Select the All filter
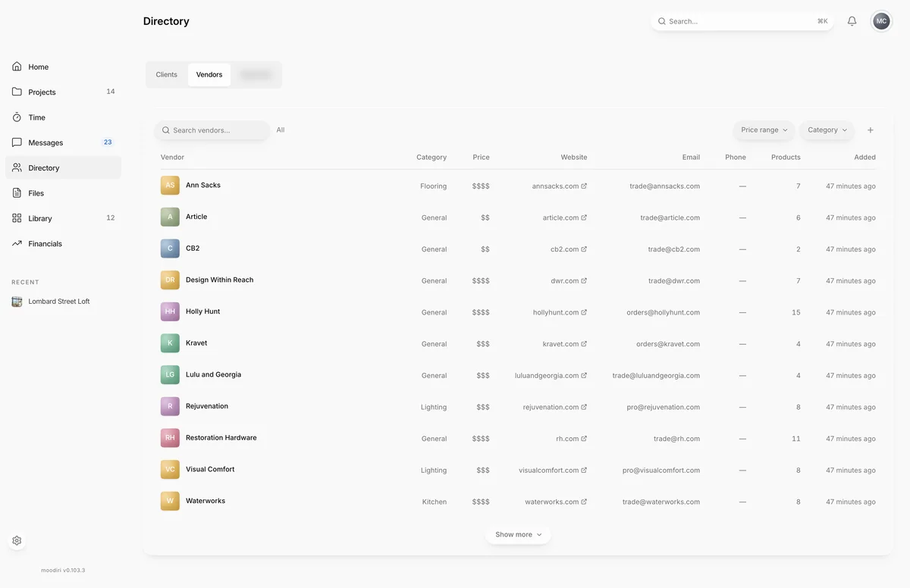 click(x=281, y=130)
